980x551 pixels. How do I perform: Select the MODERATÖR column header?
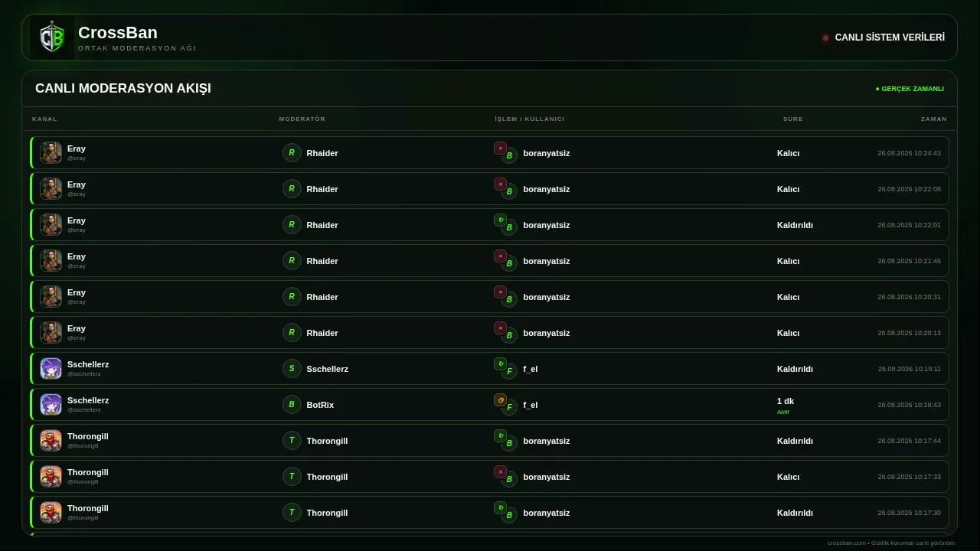(x=302, y=119)
